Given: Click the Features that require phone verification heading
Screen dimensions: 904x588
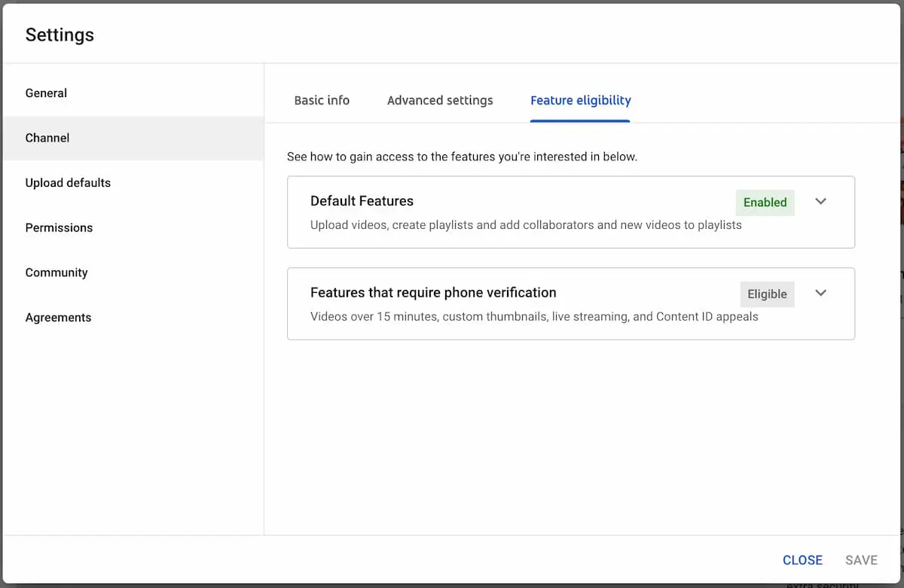Looking at the screenshot, I should (433, 293).
